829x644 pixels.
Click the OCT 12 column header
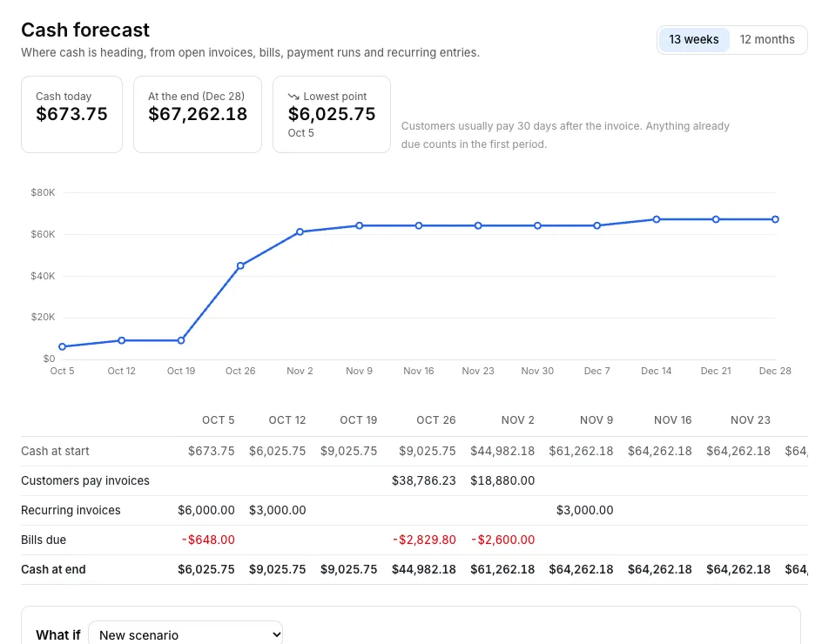287,420
